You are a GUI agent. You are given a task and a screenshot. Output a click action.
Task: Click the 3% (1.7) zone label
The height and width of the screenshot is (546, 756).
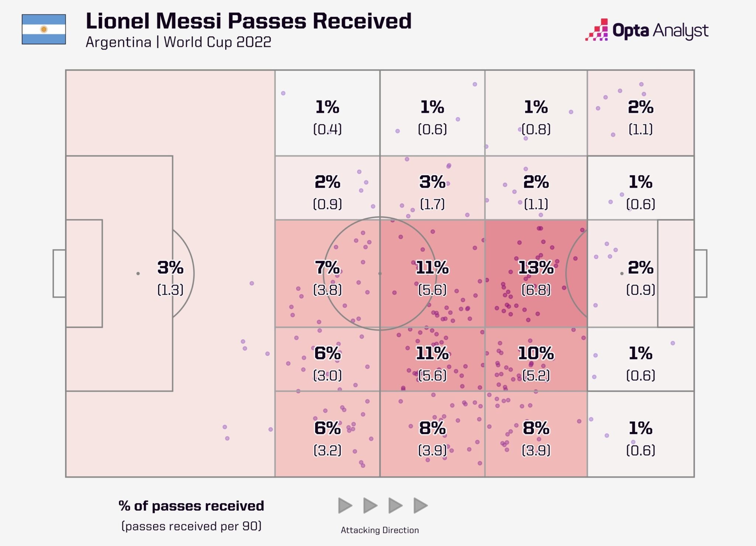click(432, 192)
